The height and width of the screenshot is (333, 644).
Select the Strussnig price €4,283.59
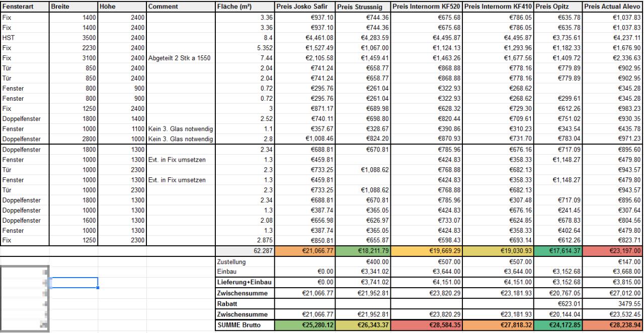pyautogui.click(x=363, y=37)
